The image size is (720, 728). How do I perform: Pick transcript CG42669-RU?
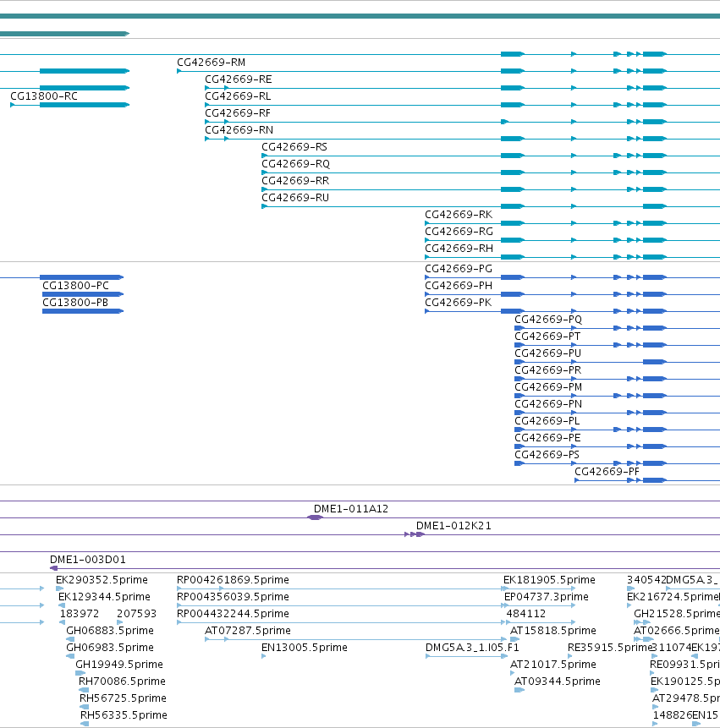pyautogui.click(x=295, y=198)
